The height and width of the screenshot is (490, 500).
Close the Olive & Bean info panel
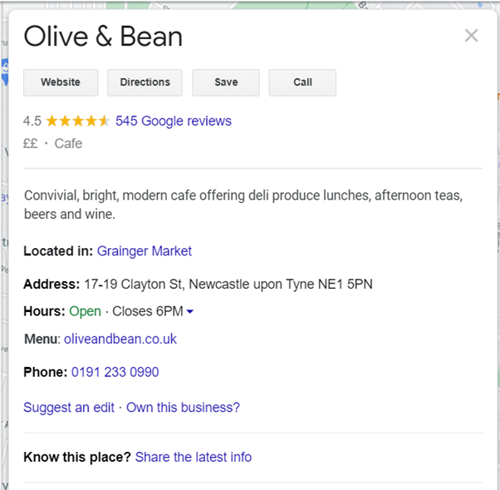(471, 36)
